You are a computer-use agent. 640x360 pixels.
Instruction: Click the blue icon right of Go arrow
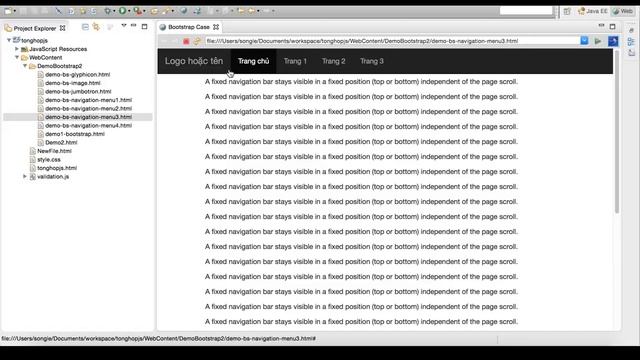coord(613,41)
